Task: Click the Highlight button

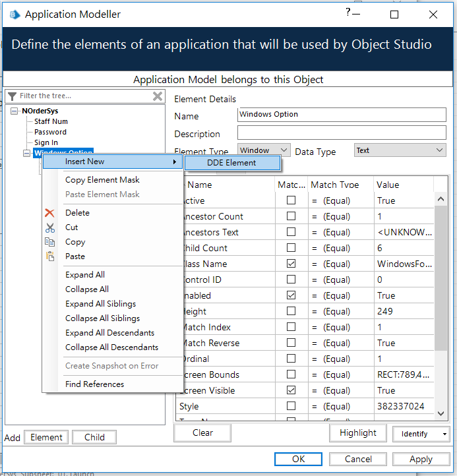Action: 357,433
